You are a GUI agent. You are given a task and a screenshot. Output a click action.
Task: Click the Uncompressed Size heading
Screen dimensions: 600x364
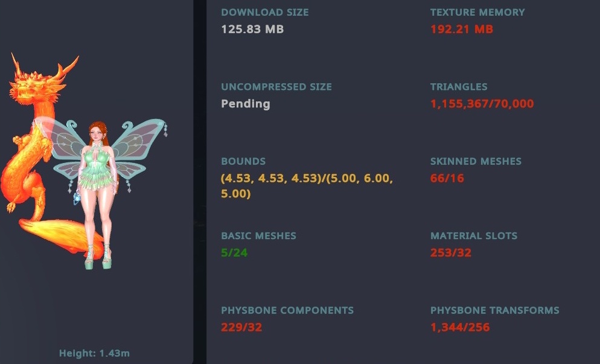pyautogui.click(x=276, y=87)
